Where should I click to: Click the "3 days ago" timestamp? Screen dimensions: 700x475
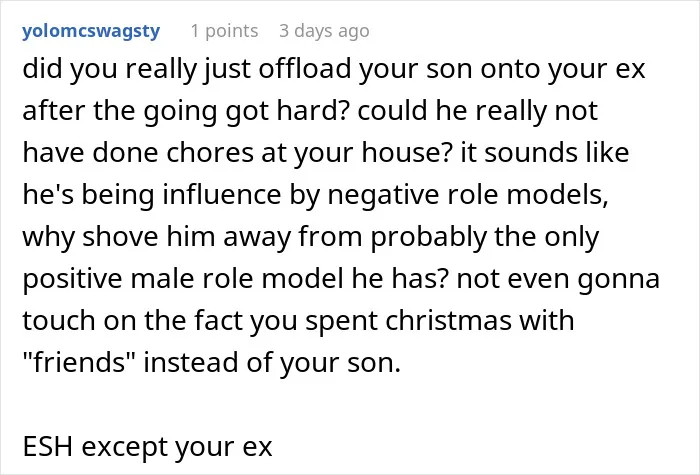324,31
